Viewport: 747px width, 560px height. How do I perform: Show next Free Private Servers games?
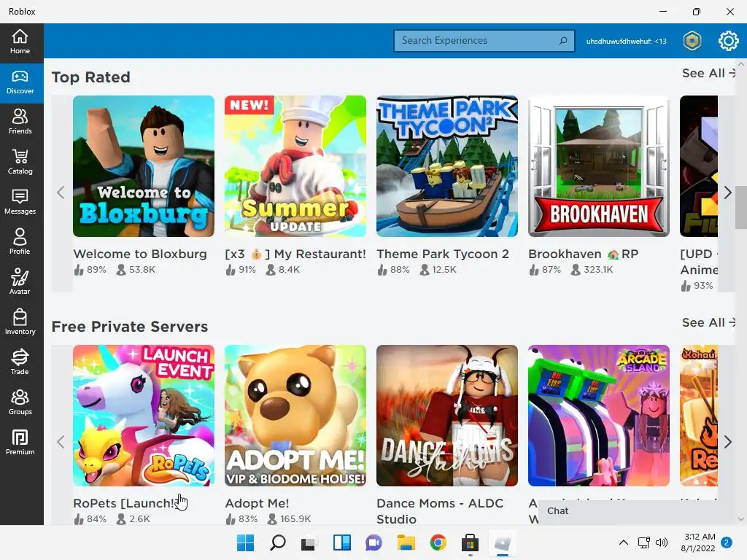pyautogui.click(x=727, y=443)
